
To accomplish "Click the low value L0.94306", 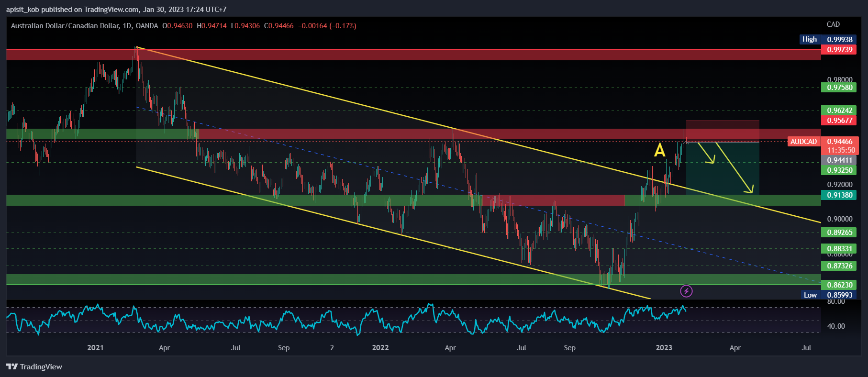I will 245,26.
